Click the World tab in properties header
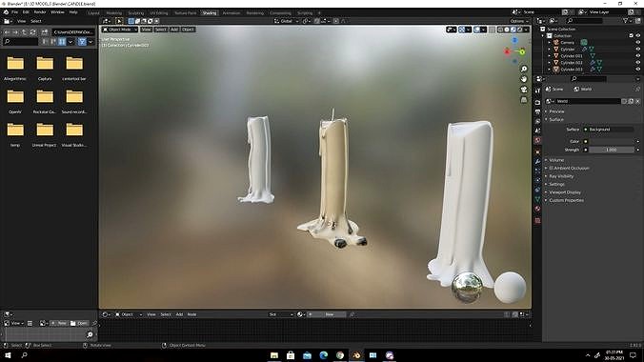Screen dimensions: 644x362 coord(583,90)
